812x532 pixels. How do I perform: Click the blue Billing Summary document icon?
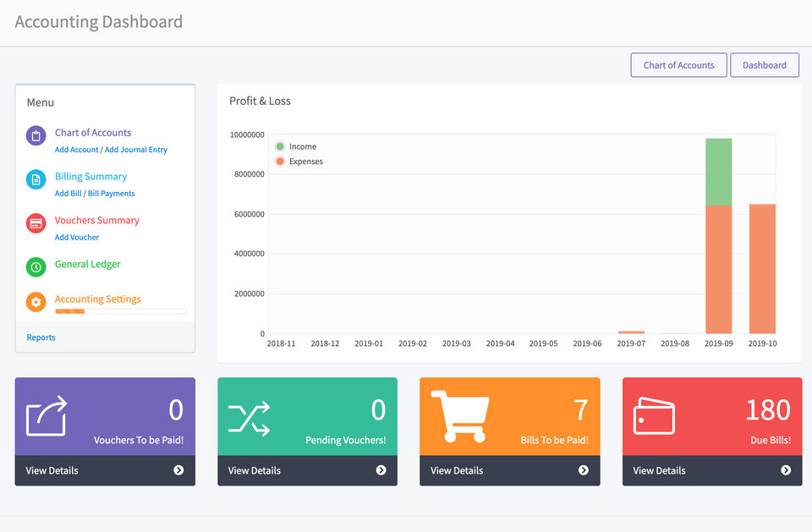coord(36,179)
